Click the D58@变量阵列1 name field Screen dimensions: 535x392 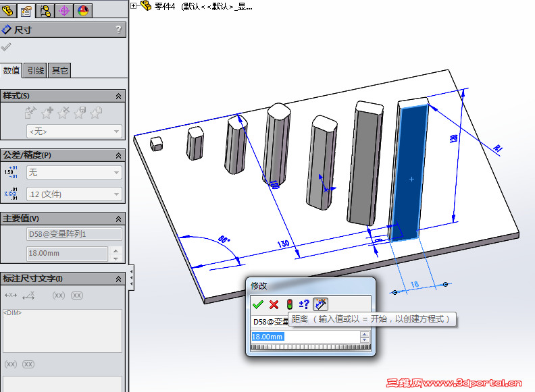point(74,234)
